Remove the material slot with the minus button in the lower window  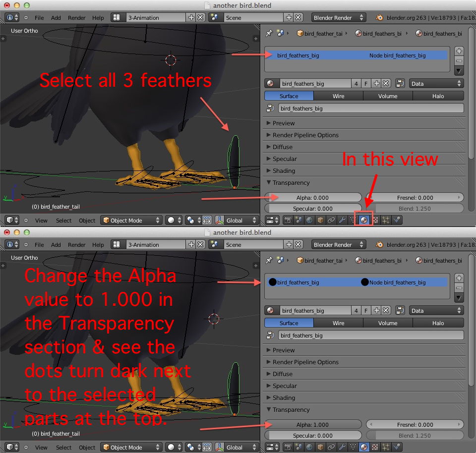(459, 288)
